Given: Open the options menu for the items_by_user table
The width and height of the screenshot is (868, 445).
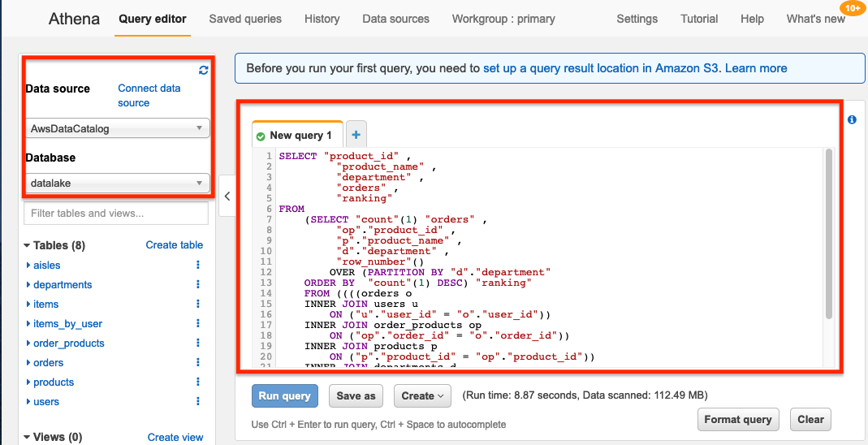Looking at the screenshot, I should [x=197, y=323].
